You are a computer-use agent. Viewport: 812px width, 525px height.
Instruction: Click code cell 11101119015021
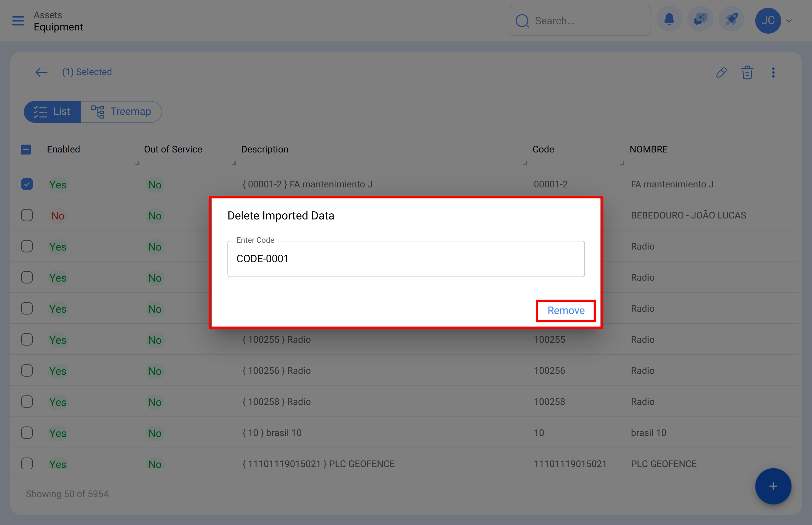click(x=570, y=464)
